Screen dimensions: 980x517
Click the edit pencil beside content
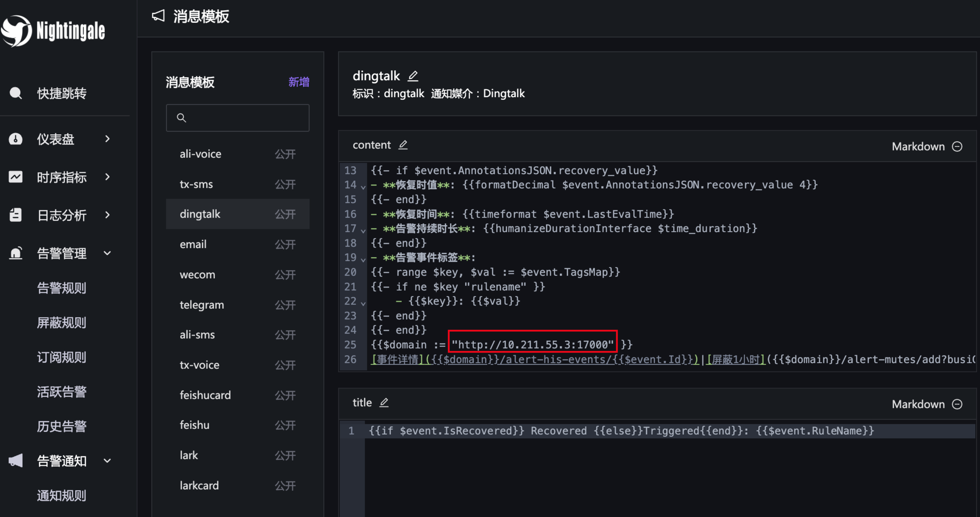point(403,145)
